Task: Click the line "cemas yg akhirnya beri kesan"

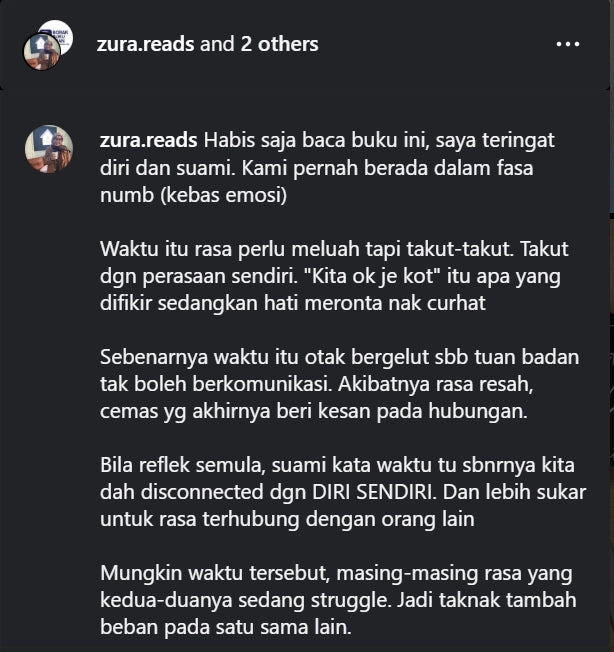Action: [314, 411]
